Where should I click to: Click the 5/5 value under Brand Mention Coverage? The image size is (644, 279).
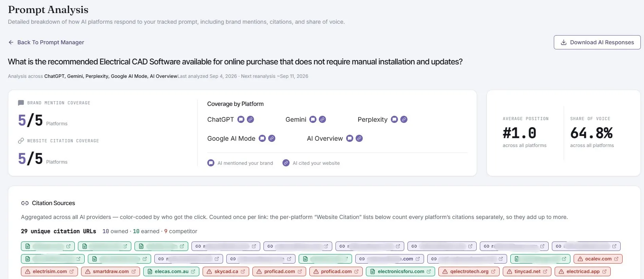30,120
